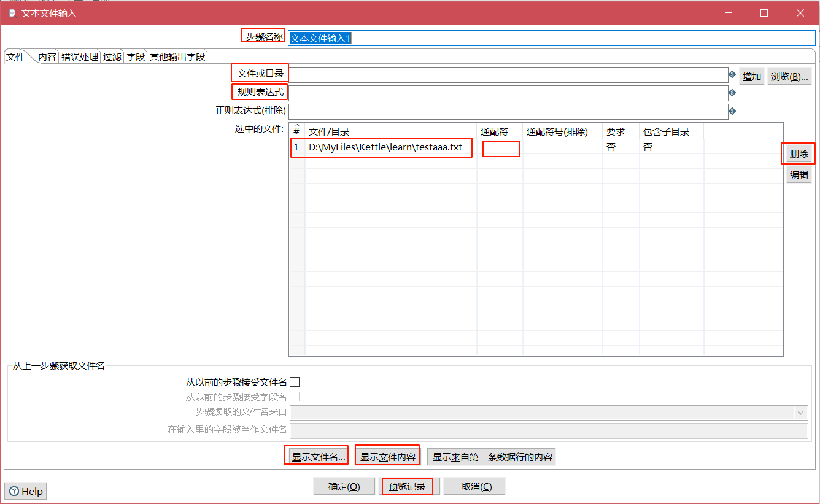Select the testaaa.txt file row
This screenshot has width=820, height=504.
[x=385, y=147]
